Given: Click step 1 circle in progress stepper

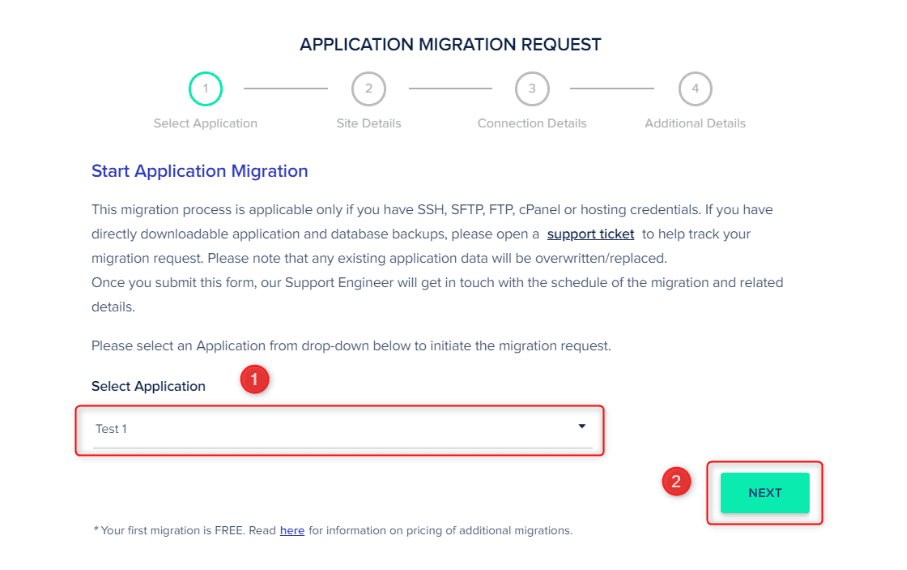Looking at the screenshot, I should [x=205, y=88].
